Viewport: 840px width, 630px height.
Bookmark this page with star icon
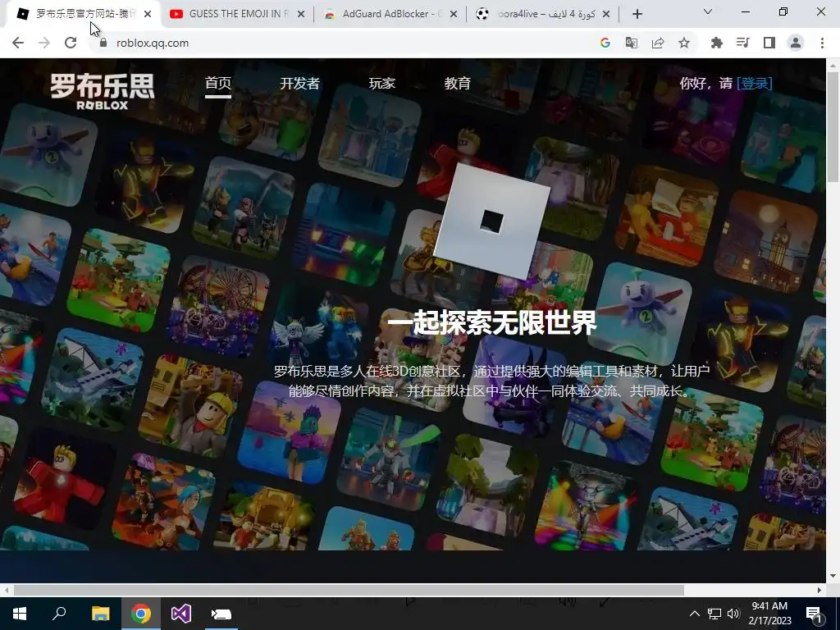pyautogui.click(x=684, y=43)
